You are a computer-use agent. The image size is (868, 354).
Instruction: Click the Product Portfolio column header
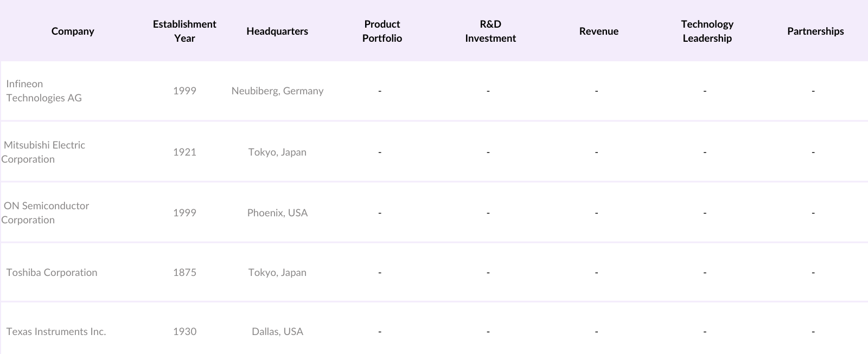coord(382,31)
